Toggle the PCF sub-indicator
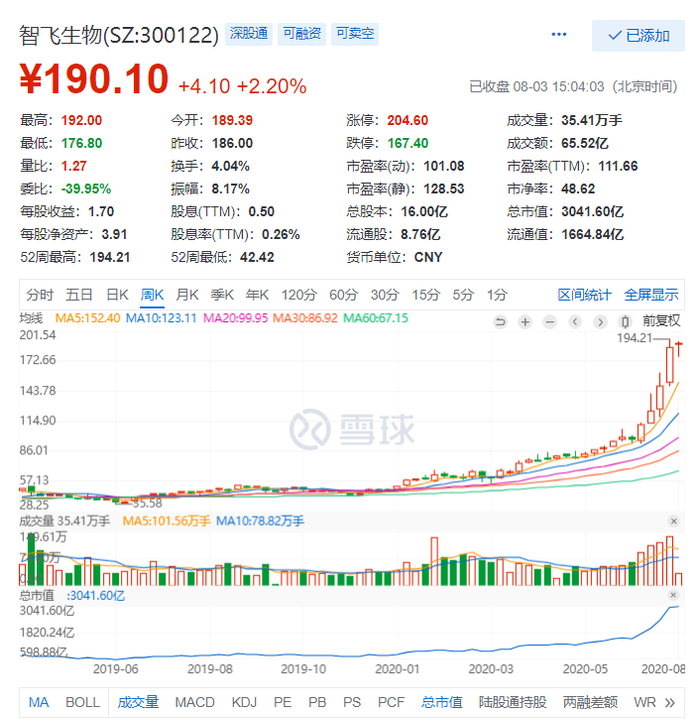Screen dimensions: 700x727 tap(391, 702)
